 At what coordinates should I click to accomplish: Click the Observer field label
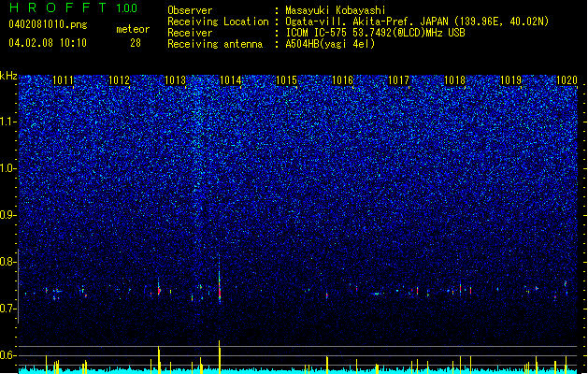pyautogui.click(x=190, y=10)
